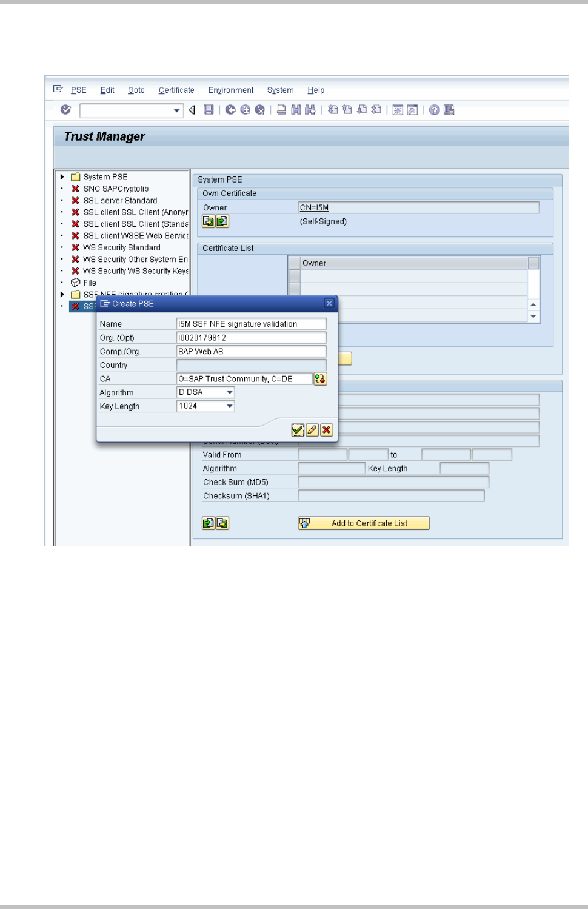Open the command field dropdown arrow

click(177, 110)
